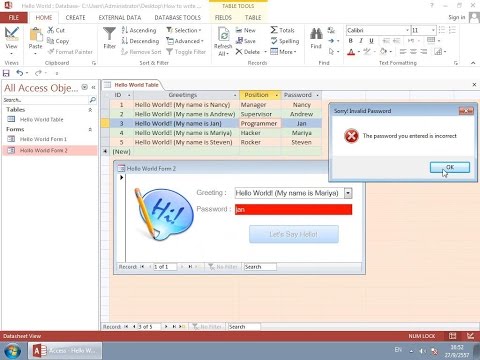
Task: Delete the record via Delete
Action: 248,52
